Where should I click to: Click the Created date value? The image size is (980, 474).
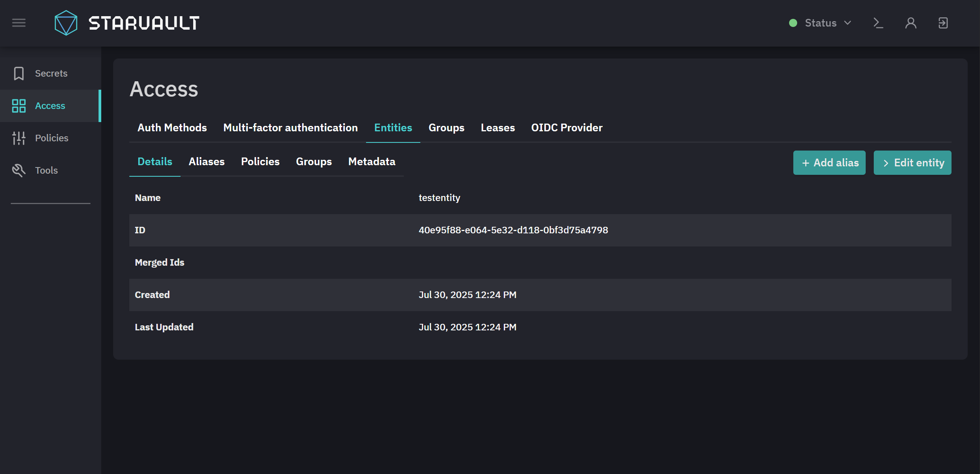(467, 295)
